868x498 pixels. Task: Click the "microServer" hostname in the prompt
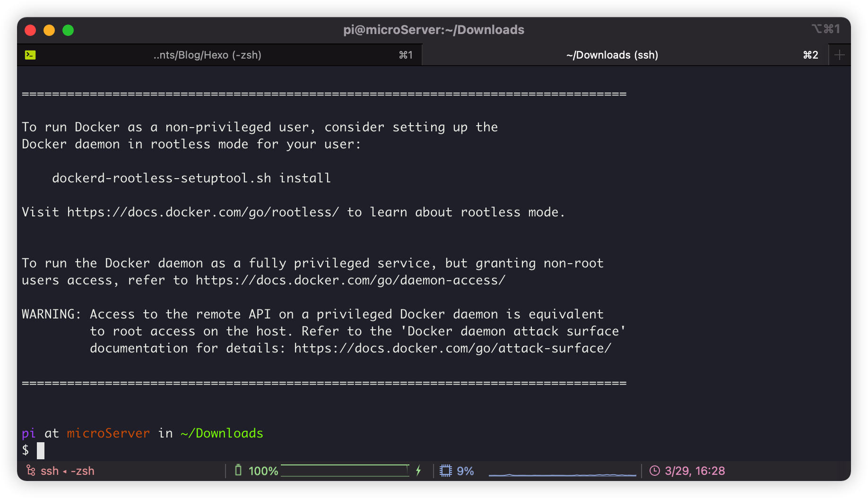(x=108, y=433)
